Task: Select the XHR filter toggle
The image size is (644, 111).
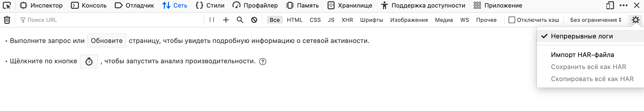Action: [x=347, y=20]
